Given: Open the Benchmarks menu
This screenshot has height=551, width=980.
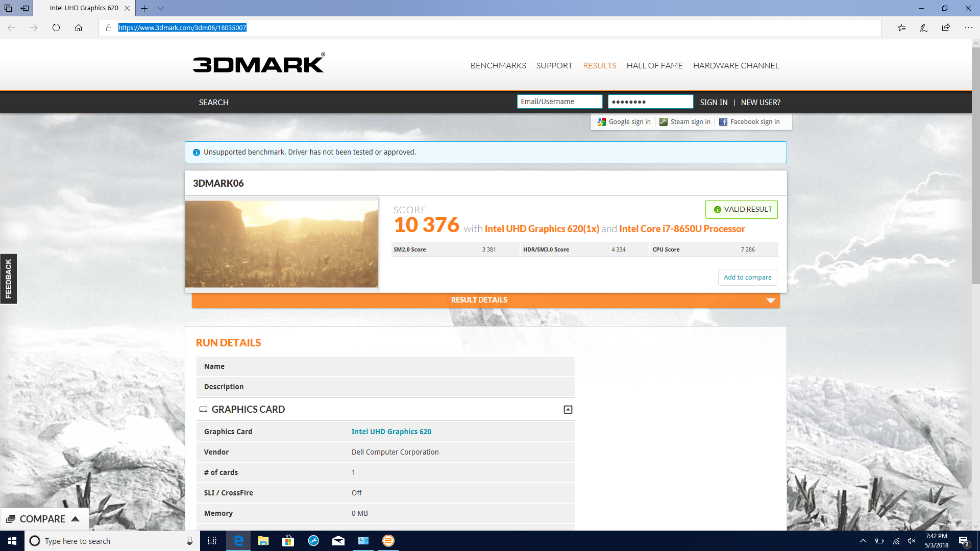Looking at the screenshot, I should coord(498,66).
